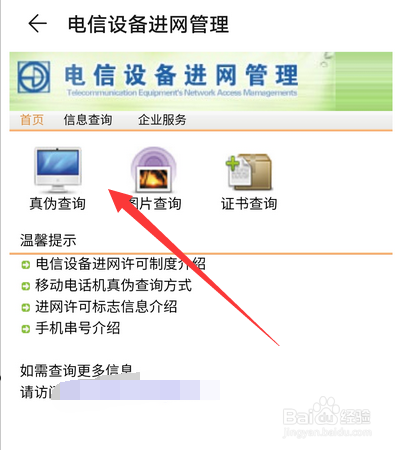400x450 pixels.
Task: Open the 真伪查询 computer monitor icon
Action: pos(58,170)
